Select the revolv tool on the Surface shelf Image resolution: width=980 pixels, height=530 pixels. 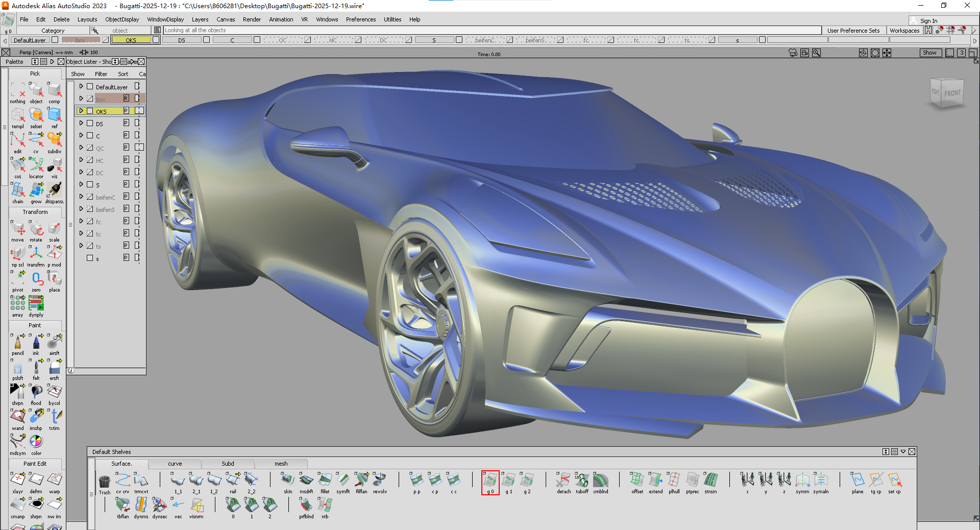click(x=380, y=480)
